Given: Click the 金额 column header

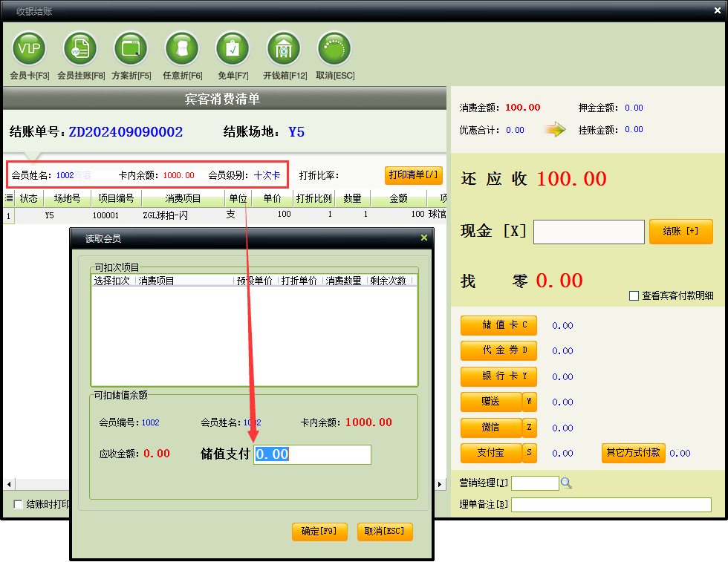Looking at the screenshot, I should pos(398,199).
